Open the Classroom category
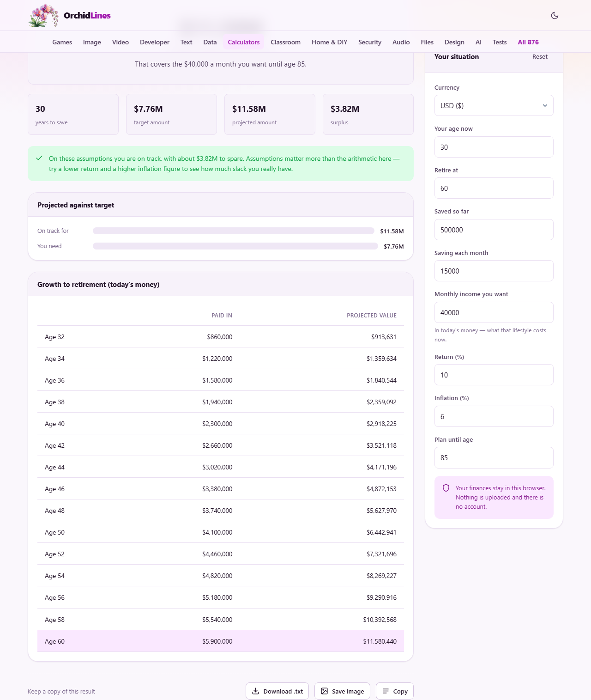This screenshot has height=700, width=591. pyautogui.click(x=285, y=42)
